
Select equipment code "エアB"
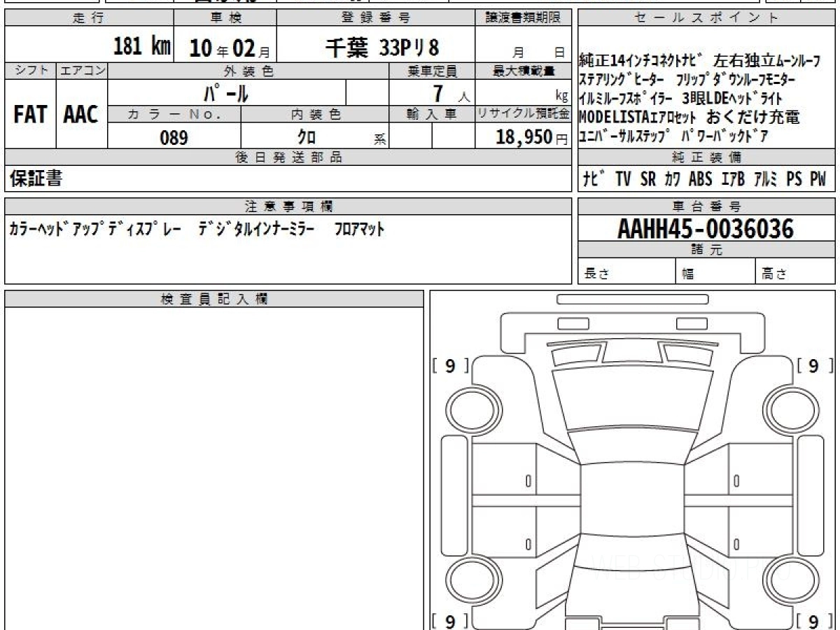[x=732, y=179]
